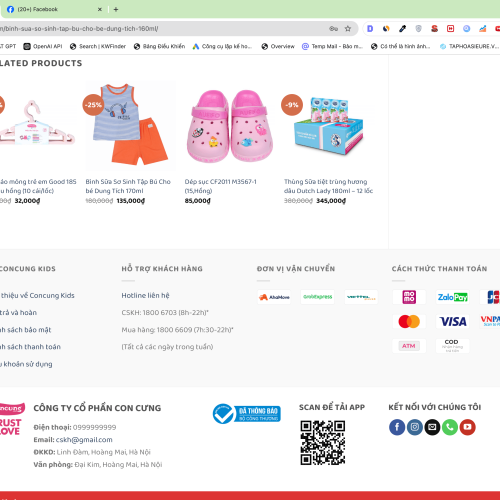Screen dimensions: 500x500
Task: Open the color picker eyedropper extension
Action: point(402,29)
